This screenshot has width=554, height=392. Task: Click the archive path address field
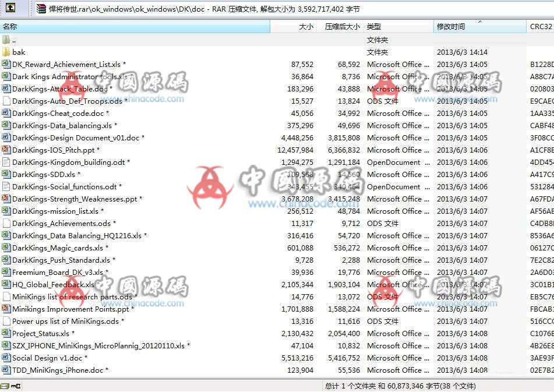click(x=294, y=9)
